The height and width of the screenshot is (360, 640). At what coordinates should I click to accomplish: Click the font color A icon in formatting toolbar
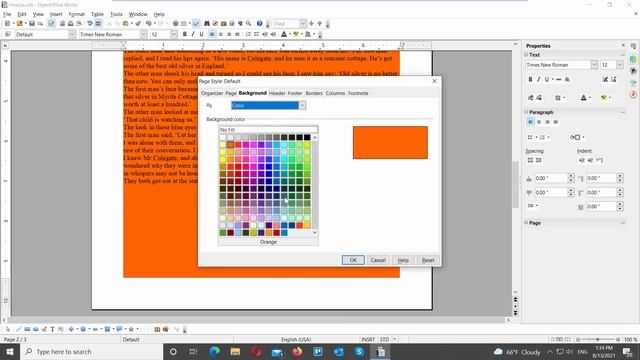(284, 34)
